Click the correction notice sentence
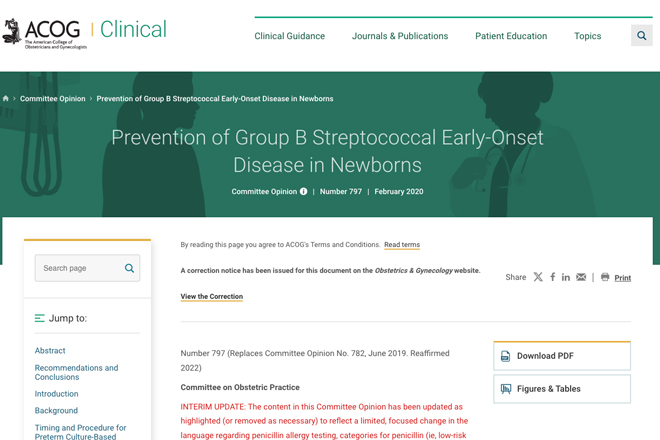Screen dimensions: 660x440 330,271
